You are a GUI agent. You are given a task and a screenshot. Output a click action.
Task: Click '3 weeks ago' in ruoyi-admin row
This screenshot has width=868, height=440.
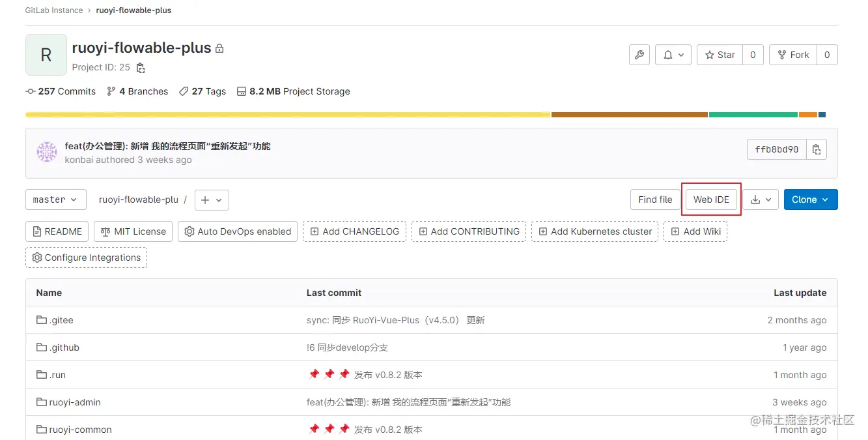(800, 402)
